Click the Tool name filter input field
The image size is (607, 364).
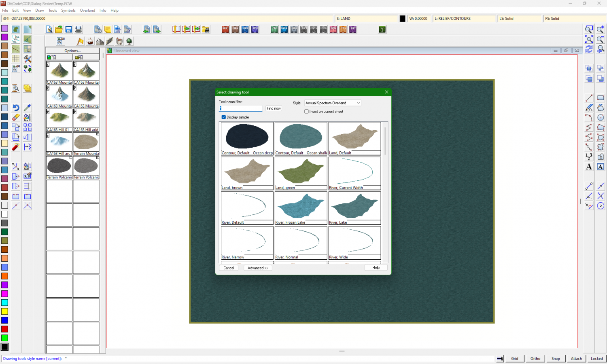pyautogui.click(x=241, y=108)
